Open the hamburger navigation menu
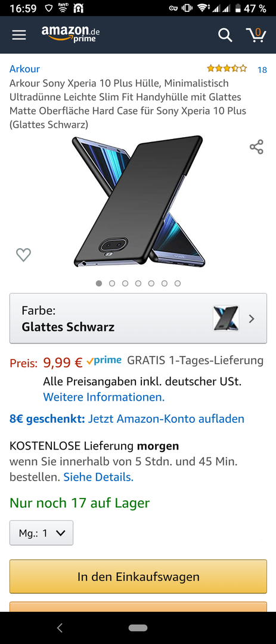276x644 pixels. (19, 35)
